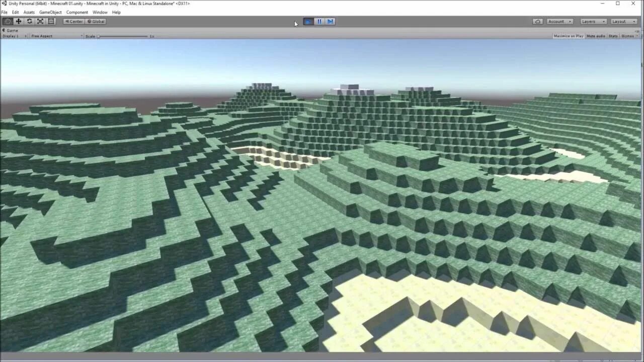Open the Free Aspect dropdown
The height and width of the screenshot is (362, 644).
click(x=56, y=36)
